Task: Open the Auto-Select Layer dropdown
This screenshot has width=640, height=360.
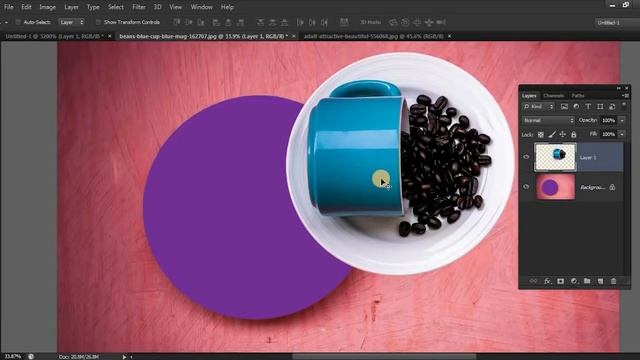Action: [72, 22]
